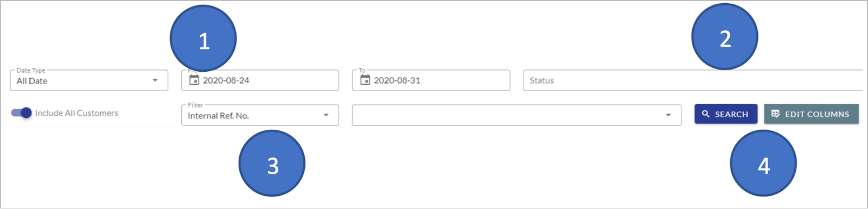Click the Search button
The width and height of the screenshot is (868, 209).
tap(726, 114)
